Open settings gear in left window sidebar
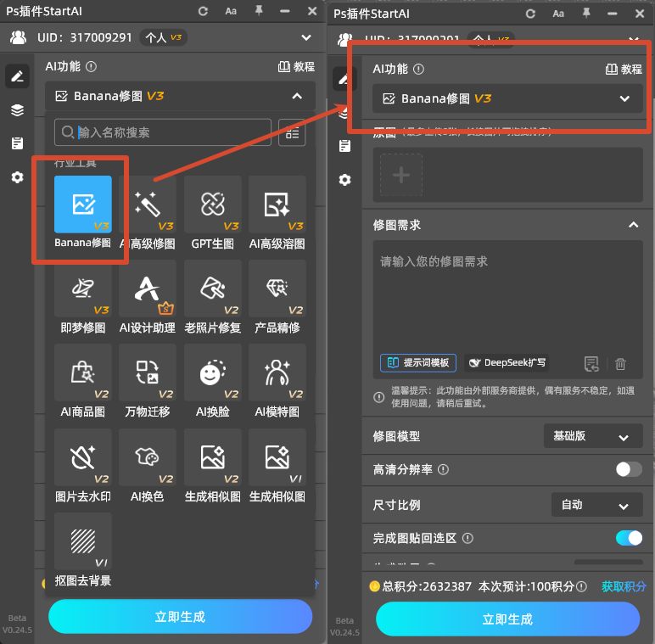 click(17, 177)
